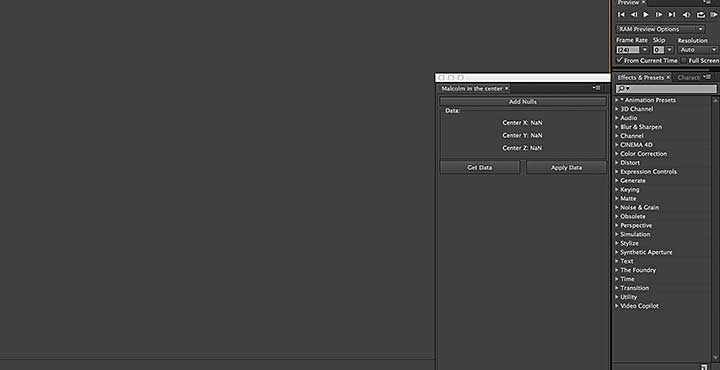Click the Apply Data button

(x=566, y=168)
